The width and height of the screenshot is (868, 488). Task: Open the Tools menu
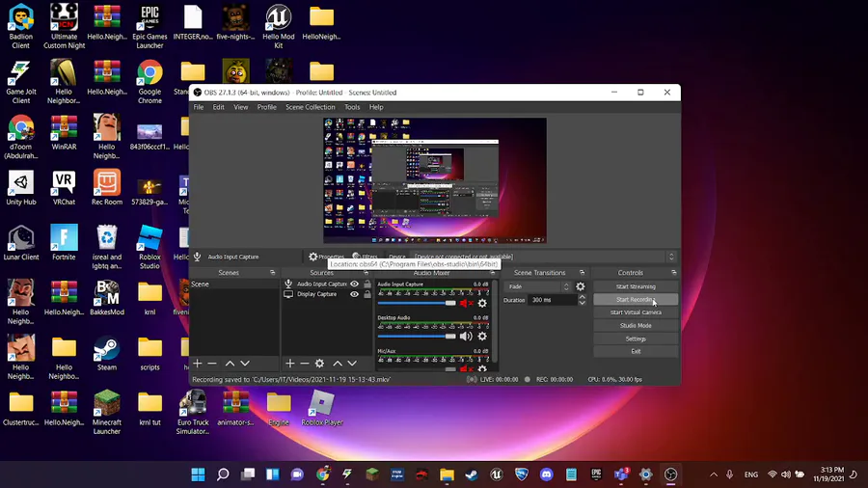352,107
